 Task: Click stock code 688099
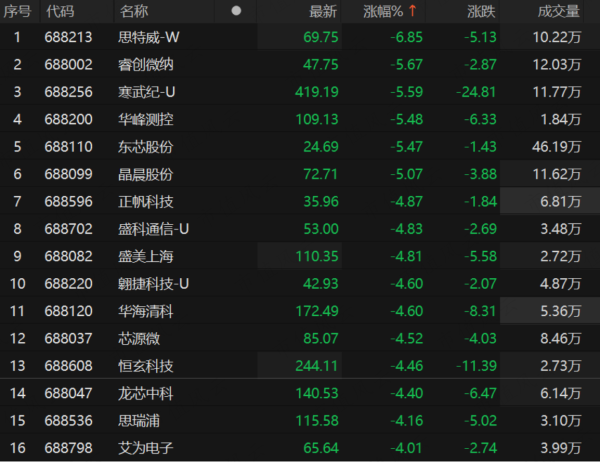[x=68, y=174]
